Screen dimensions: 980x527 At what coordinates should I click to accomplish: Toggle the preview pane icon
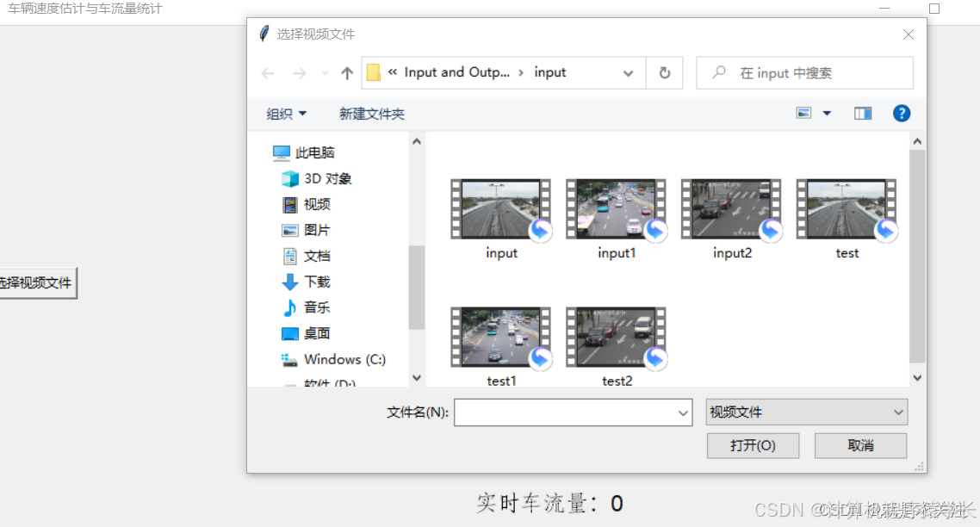click(x=862, y=113)
